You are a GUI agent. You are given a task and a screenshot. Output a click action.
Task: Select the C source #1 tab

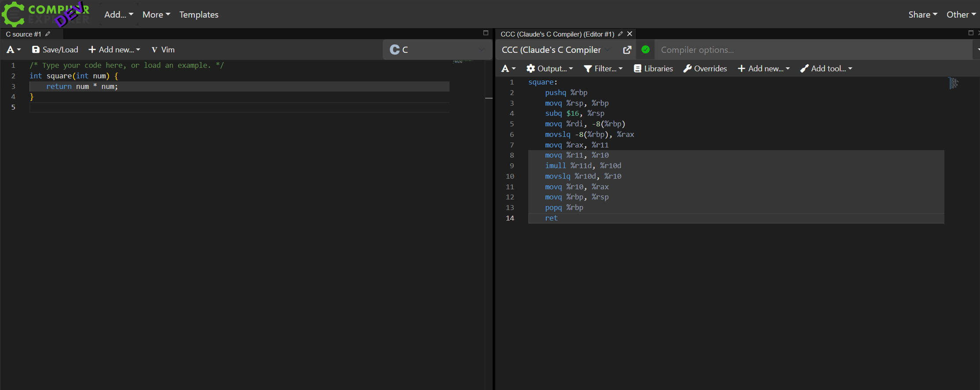point(23,34)
